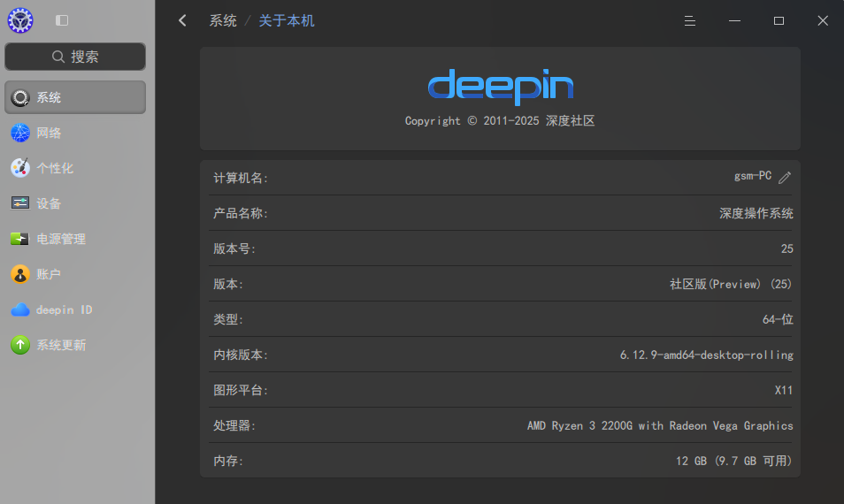This screenshot has width=844, height=504.
Task: Click the 搜索 search field
Action: click(x=75, y=57)
